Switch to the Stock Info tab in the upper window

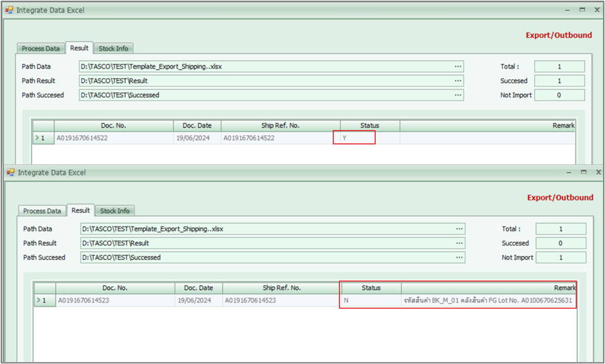pos(113,49)
